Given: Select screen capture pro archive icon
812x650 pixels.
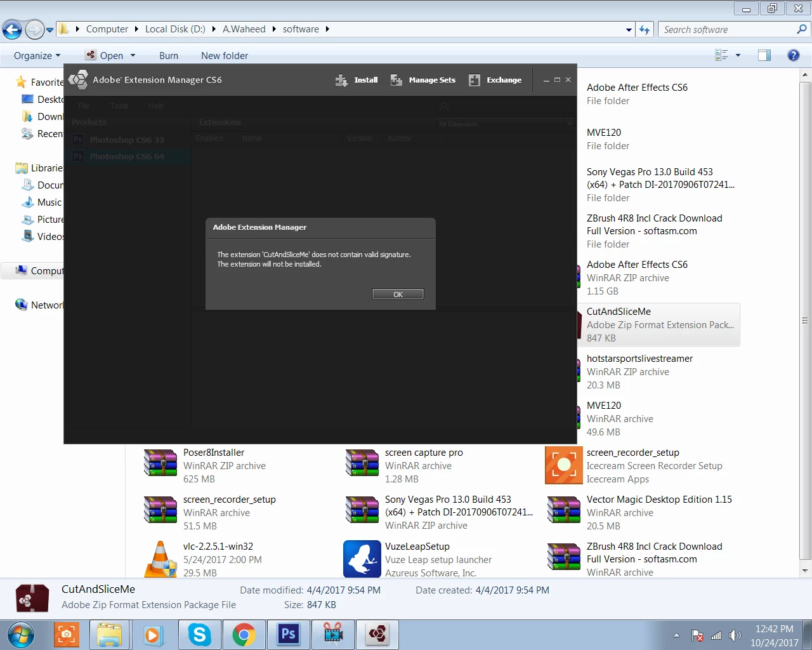Looking at the screenshot, I should pos(362,463).
